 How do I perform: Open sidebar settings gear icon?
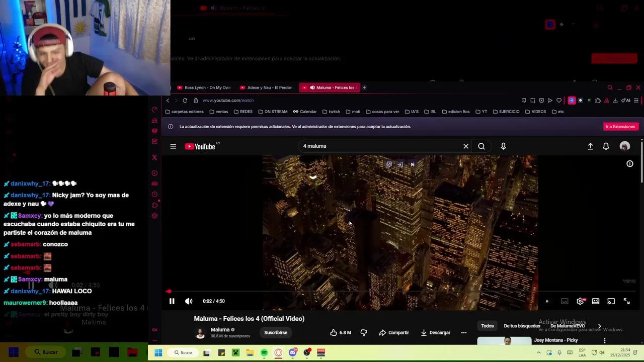point(154,216)
